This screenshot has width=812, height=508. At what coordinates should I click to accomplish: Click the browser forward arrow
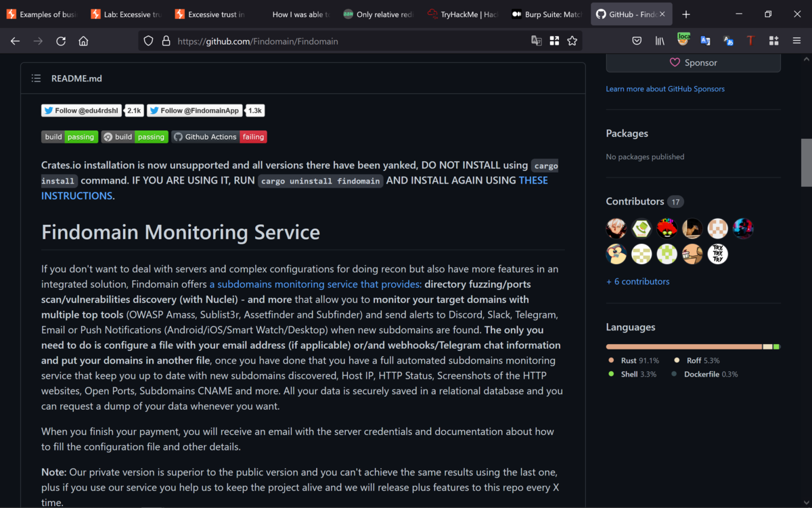(x=38, y=41)
